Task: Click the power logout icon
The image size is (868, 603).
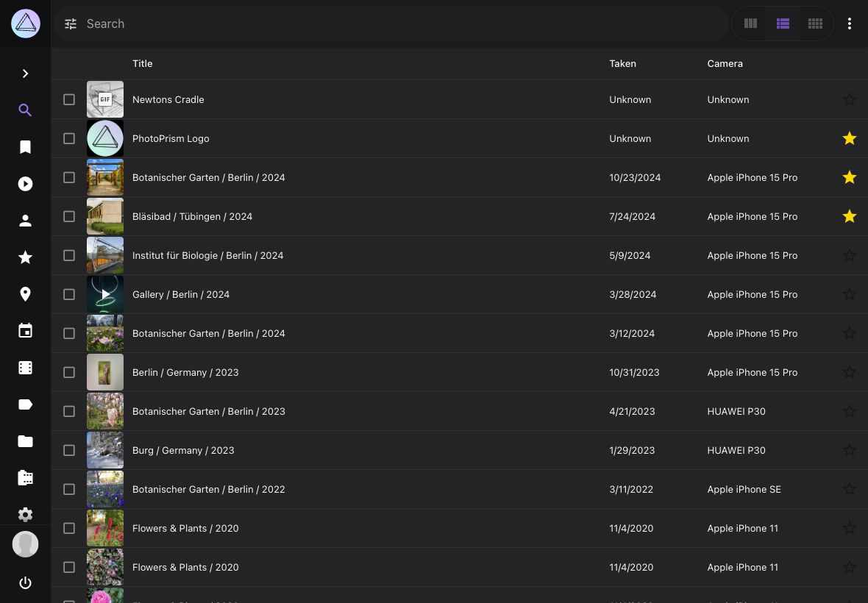Action: pyautogui.click(x=25, y=583)
